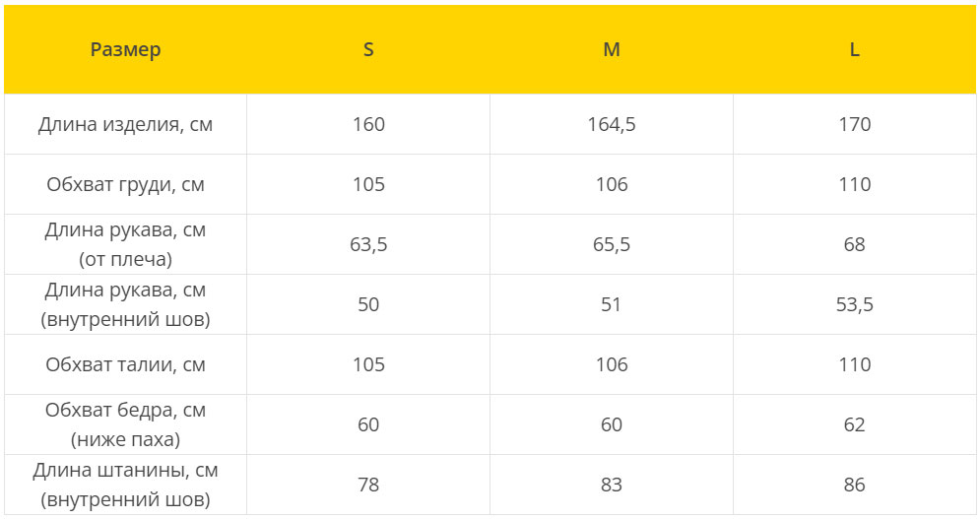Click the 68 sleeve length value
The image size is (980, 519).
(x=854, y=244)
